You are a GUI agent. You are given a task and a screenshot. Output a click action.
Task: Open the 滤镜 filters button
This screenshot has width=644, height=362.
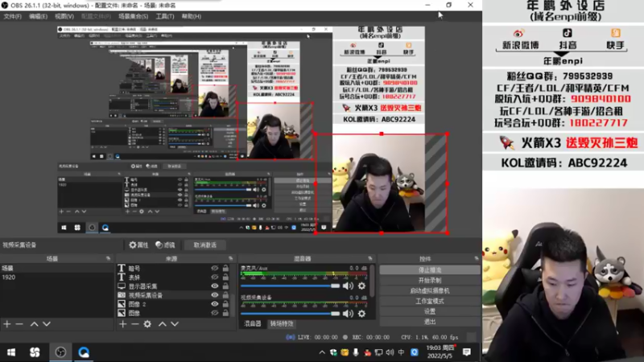point(165,245)
